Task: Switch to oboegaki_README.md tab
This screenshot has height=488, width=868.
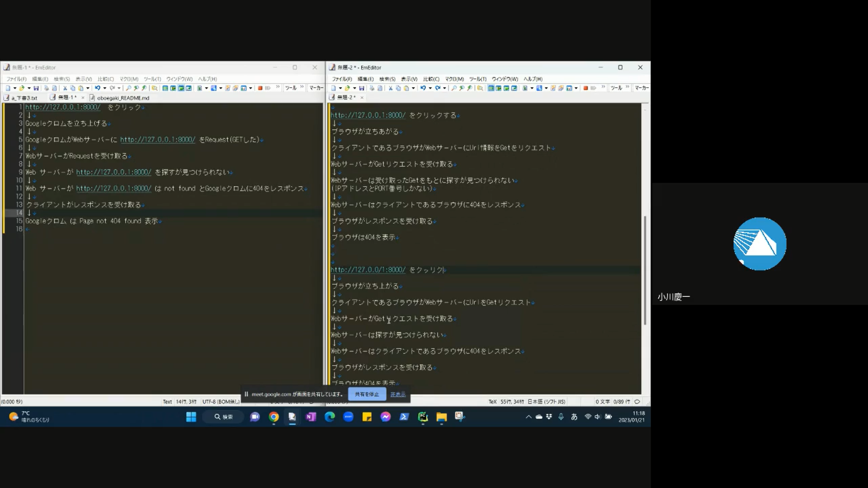Action: (x=123, y=98)
